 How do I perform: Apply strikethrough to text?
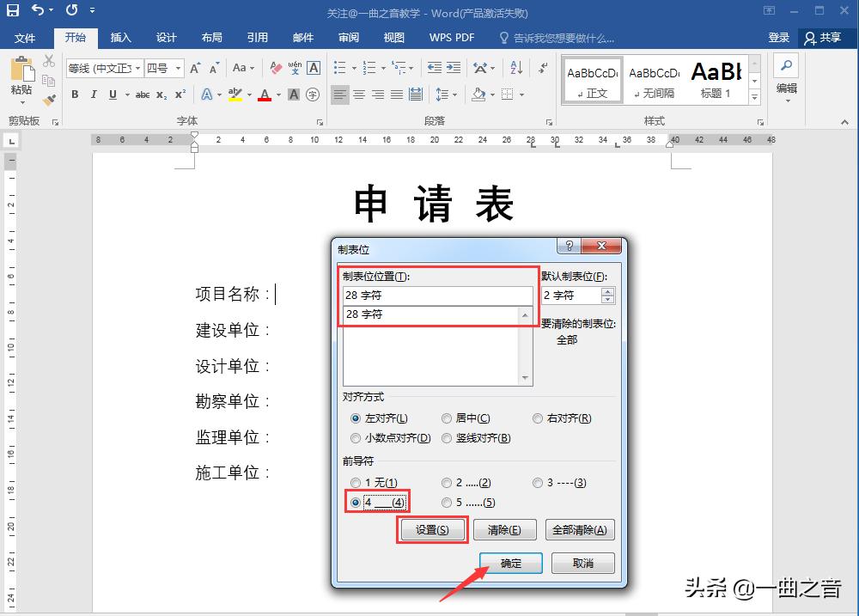point(143,94)
